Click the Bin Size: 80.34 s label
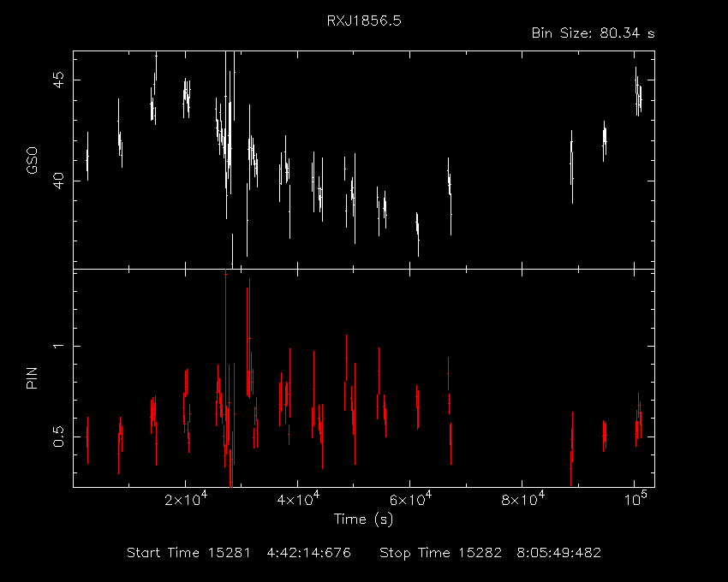Image resolution: width=728 pixels, height=582 pixels. coord(594,33)
